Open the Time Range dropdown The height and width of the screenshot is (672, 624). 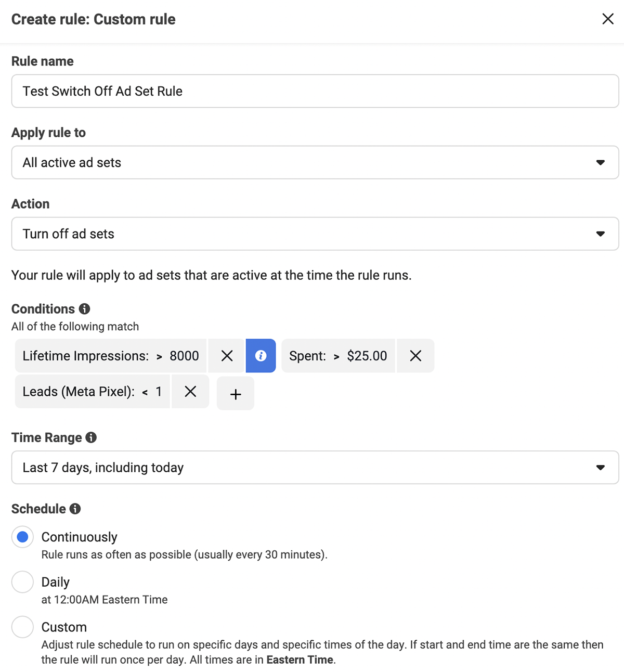pyautogui.click(x=315, y=468)
